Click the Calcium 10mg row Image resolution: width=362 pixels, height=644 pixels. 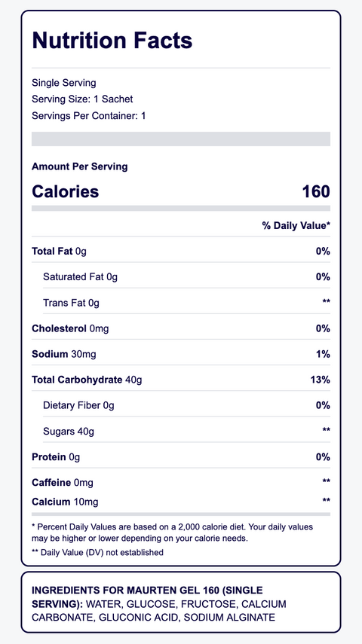coord(181,502)
